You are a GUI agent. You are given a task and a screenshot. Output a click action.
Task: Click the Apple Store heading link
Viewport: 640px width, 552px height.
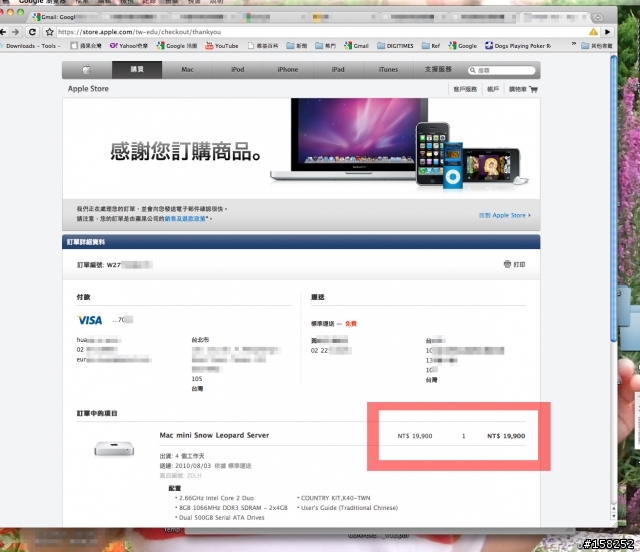click(x=88, y=89)
